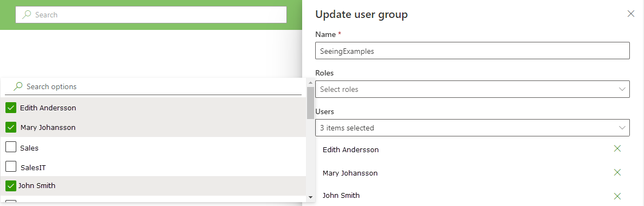Click the magnifier icon beside Search options

coord(18,86)
